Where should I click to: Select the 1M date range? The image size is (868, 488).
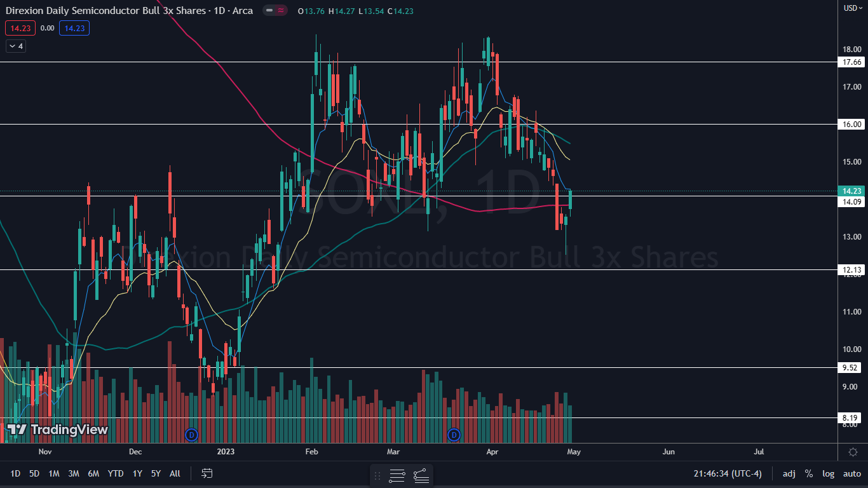click(54, 473)
